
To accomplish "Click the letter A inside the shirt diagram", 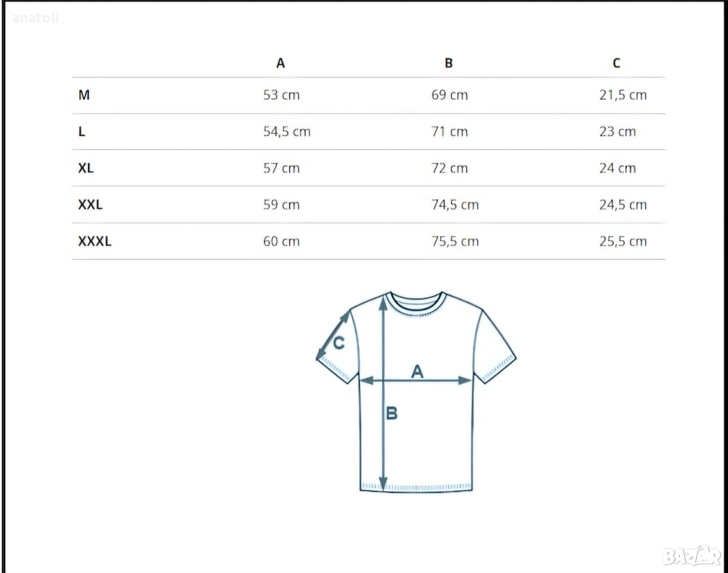I will [x=417, y=371].
